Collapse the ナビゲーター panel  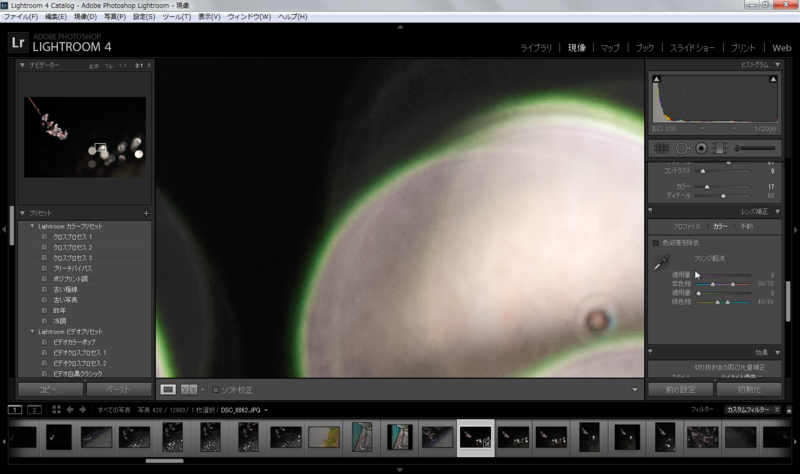(22, 65)
